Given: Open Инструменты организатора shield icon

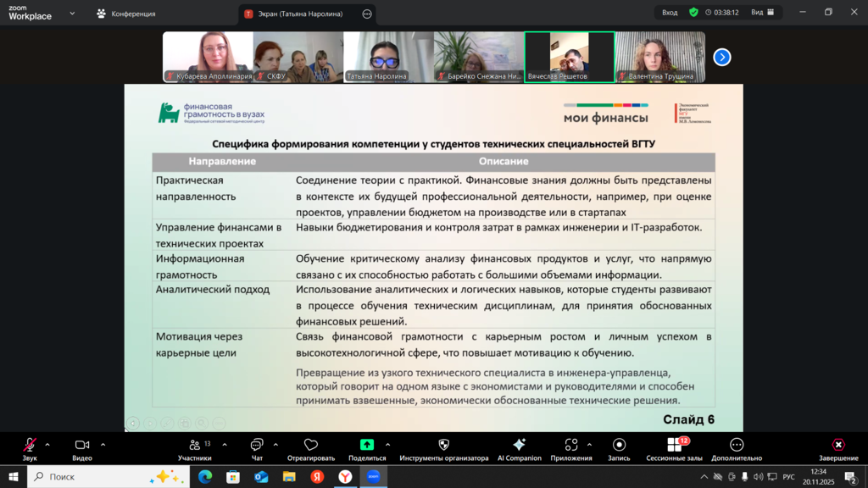Looking at the screenshot, I should click(443, 446).
